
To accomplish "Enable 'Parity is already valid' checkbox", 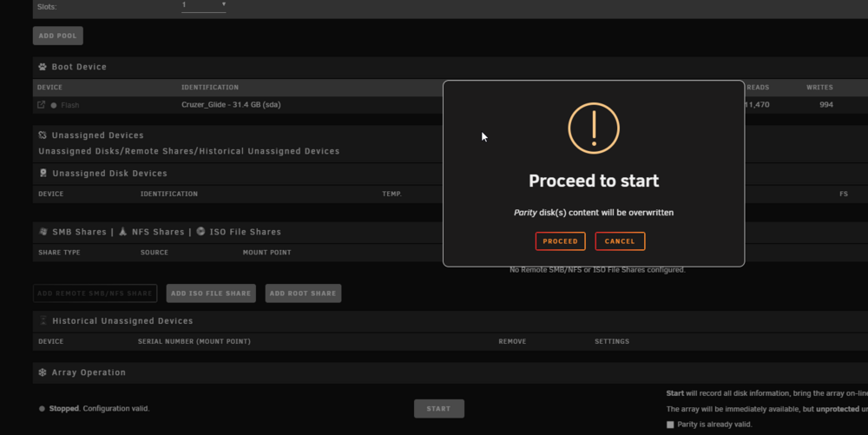I will (670, 425).
